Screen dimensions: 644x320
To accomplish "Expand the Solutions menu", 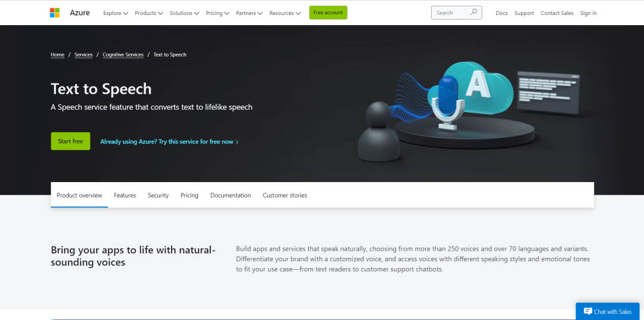I will tap(184, 13).
